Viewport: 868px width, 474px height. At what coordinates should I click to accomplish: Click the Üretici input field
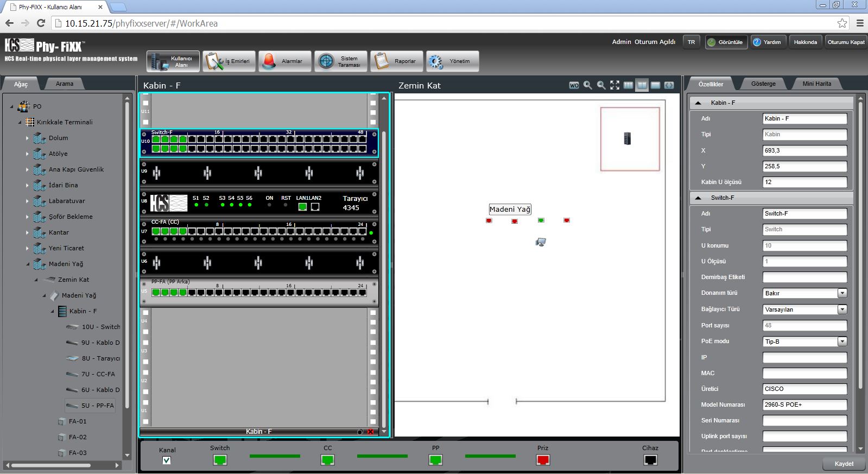pyautogui.click(x=804, y=389)
